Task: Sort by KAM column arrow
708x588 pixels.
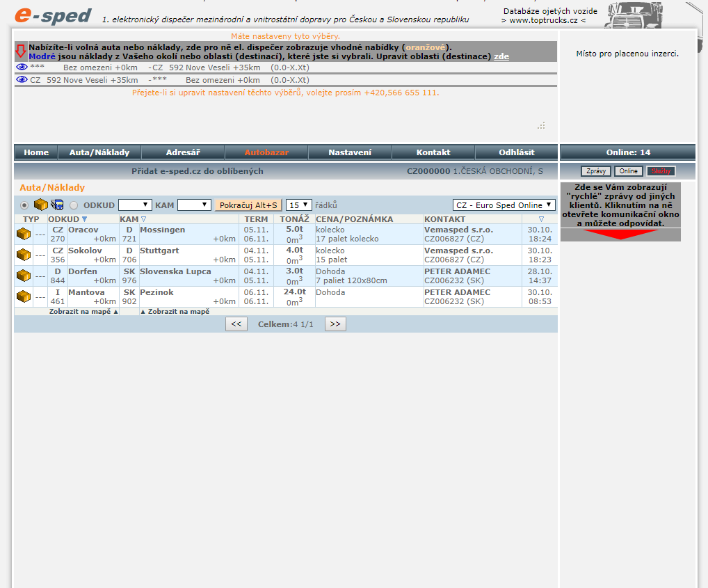Action: pyautogui.click(x=143, y=219)
